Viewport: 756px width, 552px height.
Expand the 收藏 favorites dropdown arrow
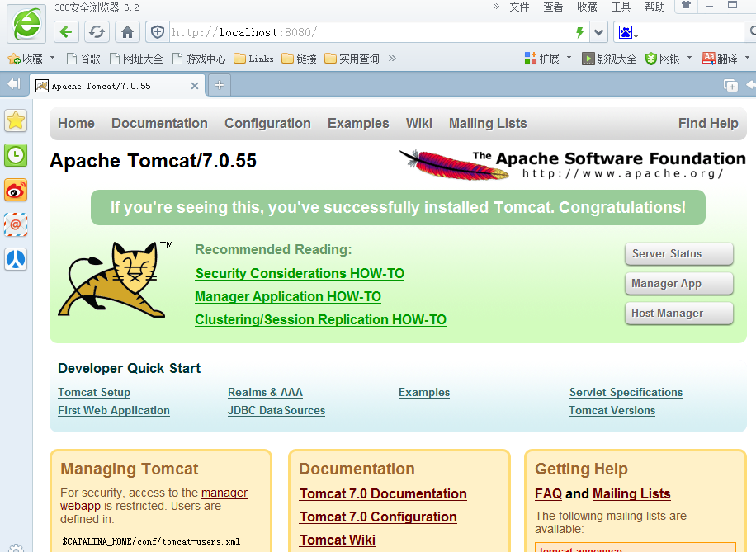[x=53, y=58]
